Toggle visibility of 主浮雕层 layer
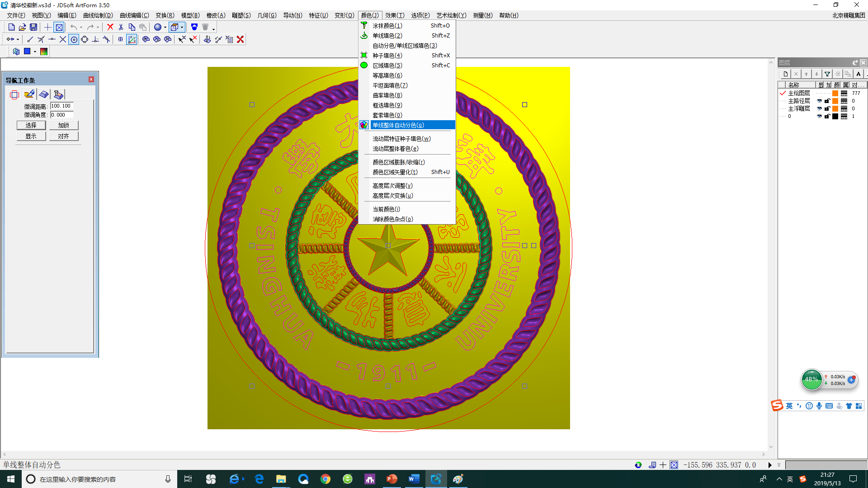Image resolution: width=868 pixels, height=488 pixels. pyautogui.click(x=819, y=108)
